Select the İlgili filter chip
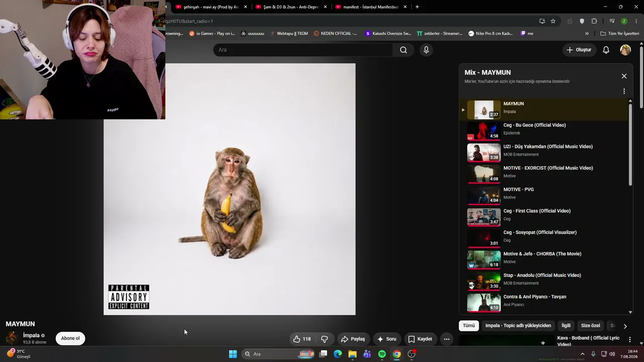 point(566,326)
